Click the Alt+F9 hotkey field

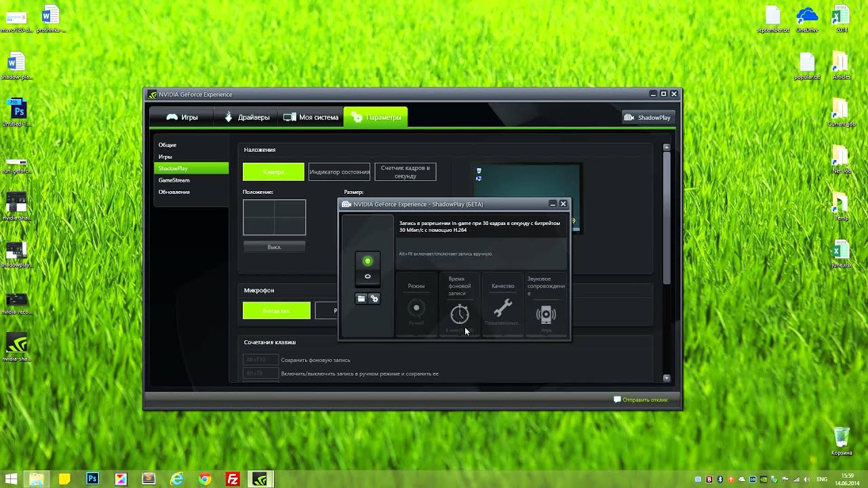click(x=260, y=373)
